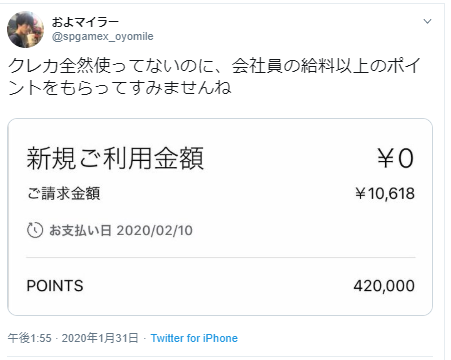The height and width of the screenshot is (360, 451).
Task: Select the tweet text starting with クレカ全然使ってない
Action: (213, 77)
